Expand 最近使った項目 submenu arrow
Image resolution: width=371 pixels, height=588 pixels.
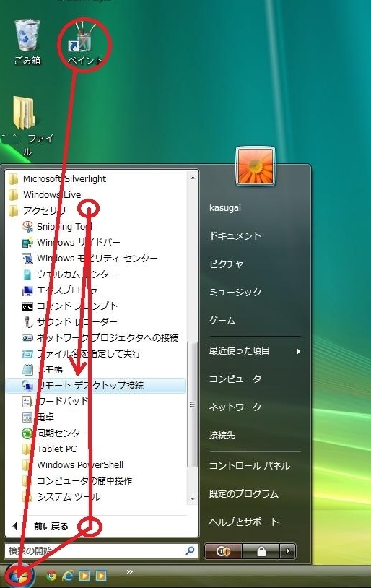point(299,351)
